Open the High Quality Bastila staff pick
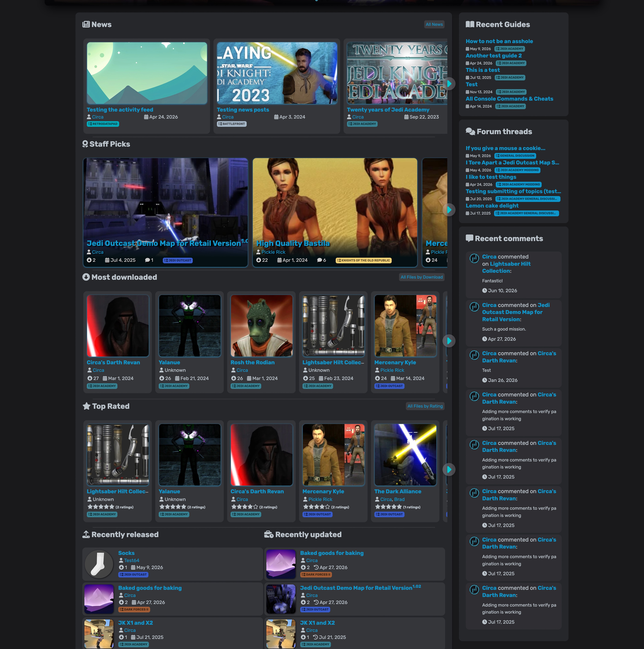 pos(293,243)
